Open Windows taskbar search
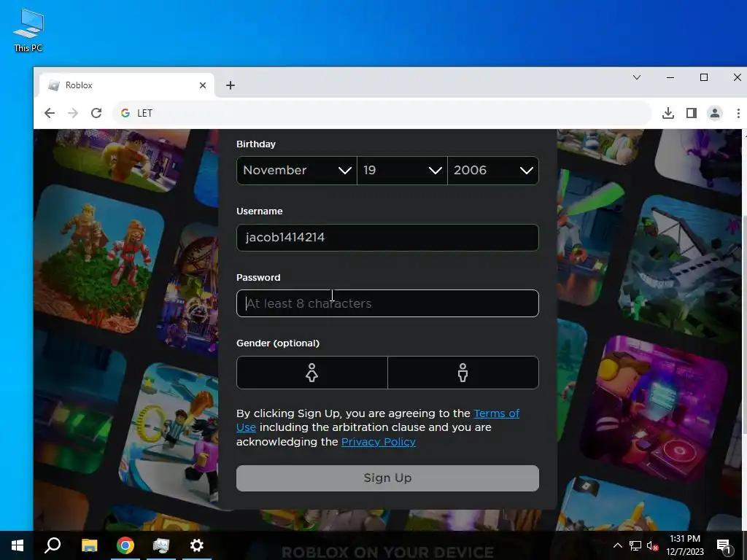Image resolution: width=747 pixels, height=560 pixels. [53, 545]
